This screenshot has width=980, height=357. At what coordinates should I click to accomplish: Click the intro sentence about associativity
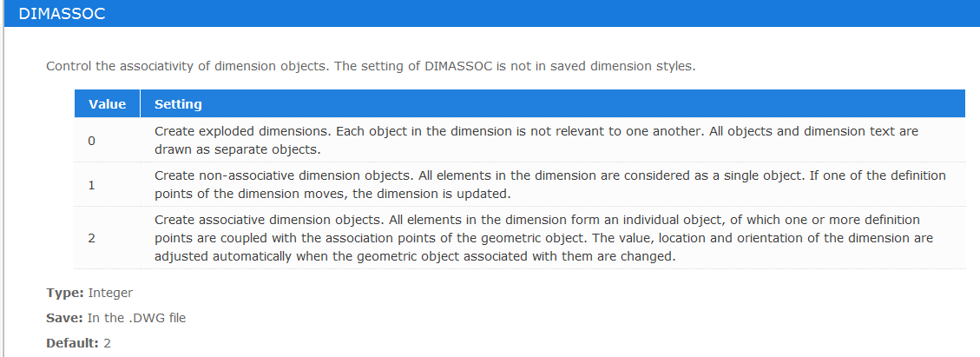click(x=371, y=66)
